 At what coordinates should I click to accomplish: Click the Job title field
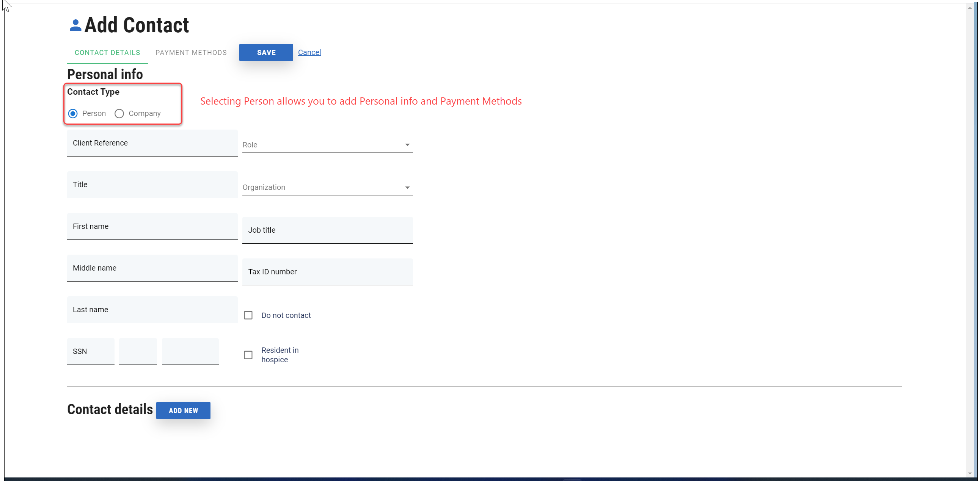(327, 230)
